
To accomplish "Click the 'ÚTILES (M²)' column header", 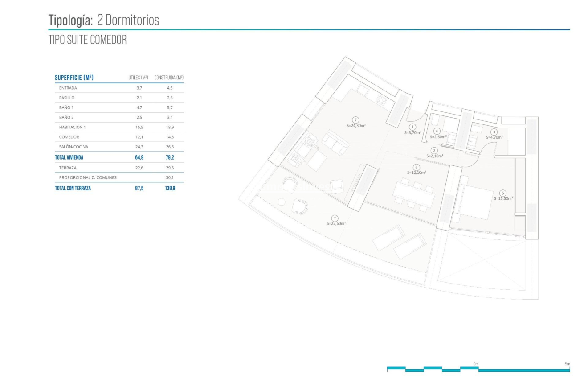I will (x=138, y=78).
